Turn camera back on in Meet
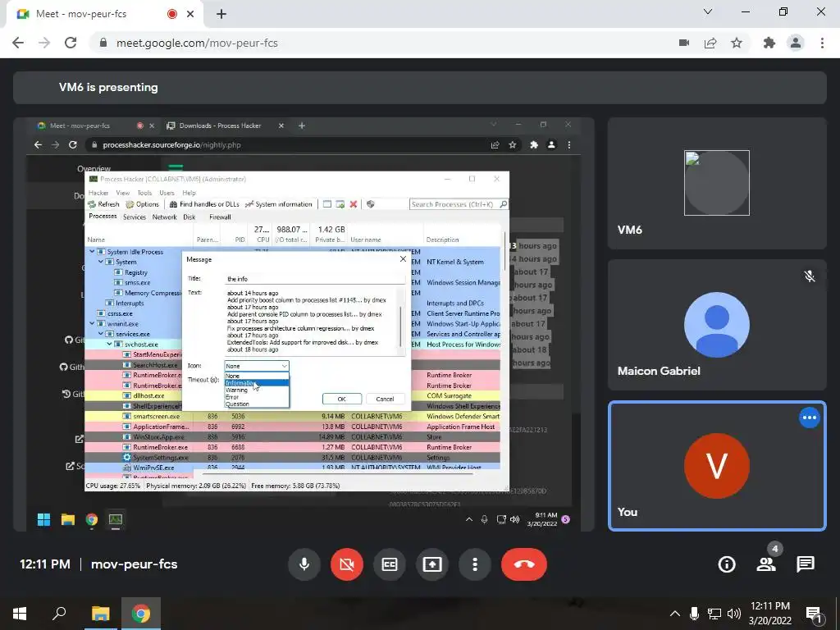 click(x=347, y=564)
